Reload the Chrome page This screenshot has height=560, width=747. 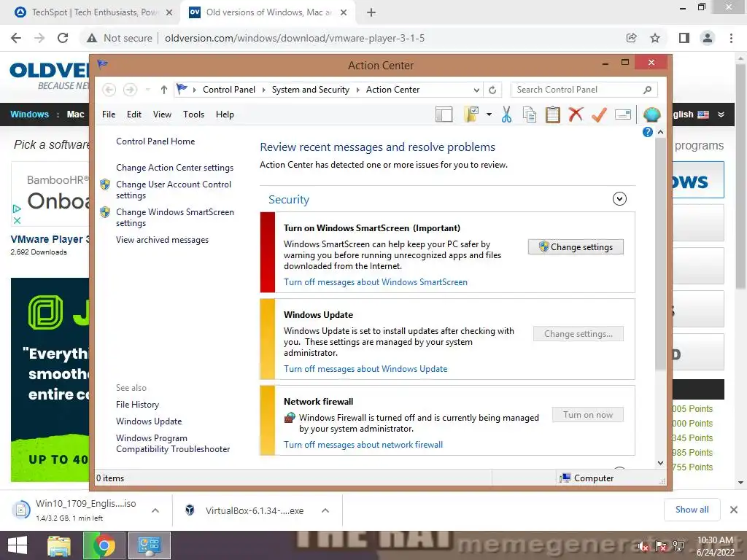tap(63, 38)
